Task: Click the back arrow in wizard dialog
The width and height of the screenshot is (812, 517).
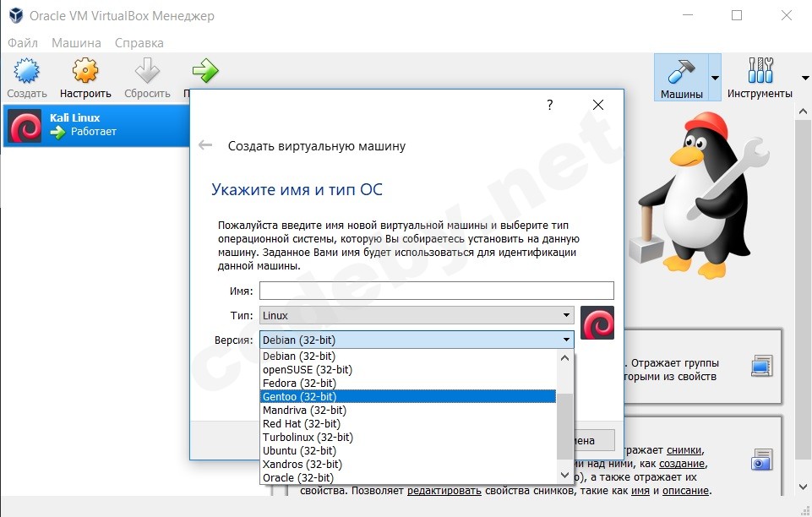Action: click(205, 145)
